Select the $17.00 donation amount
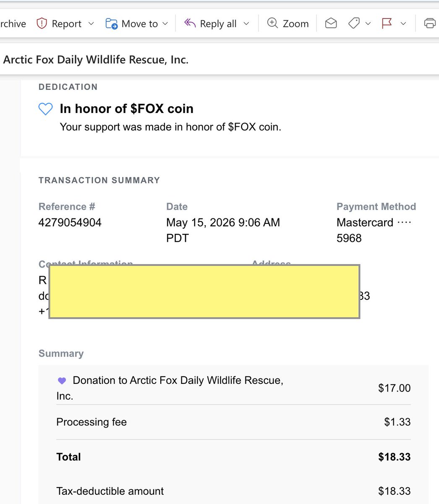This screenshot has height=504, width=439. pyautogui.click(x=394, y=388)
